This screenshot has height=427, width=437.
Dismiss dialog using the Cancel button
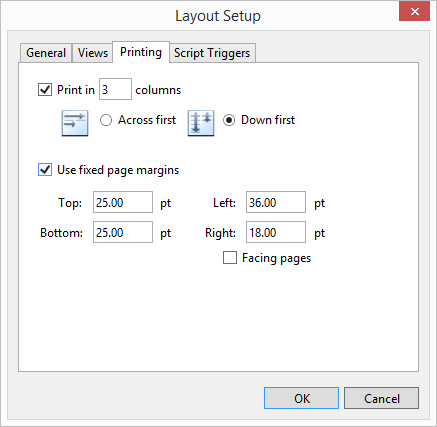point(381,398)
